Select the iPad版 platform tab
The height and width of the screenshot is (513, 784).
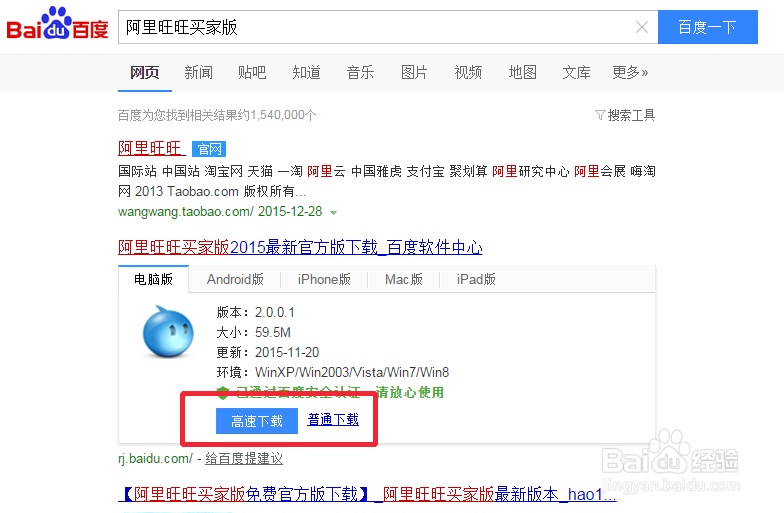476,279
